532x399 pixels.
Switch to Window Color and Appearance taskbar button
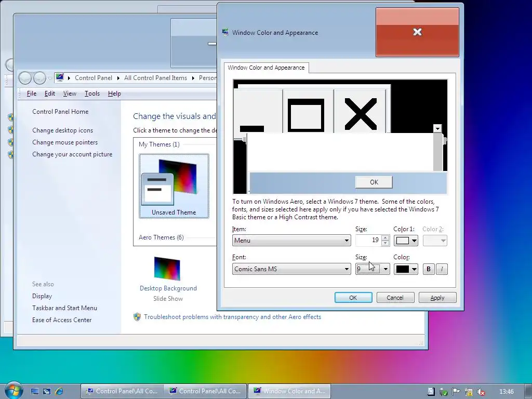pyautogui.click(x=289, y=391)
